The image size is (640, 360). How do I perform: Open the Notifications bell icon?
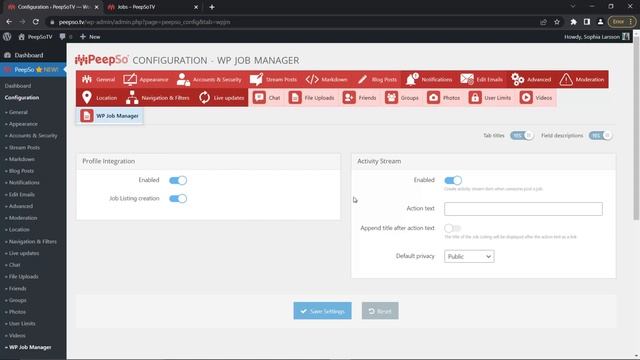coord(411,79)
